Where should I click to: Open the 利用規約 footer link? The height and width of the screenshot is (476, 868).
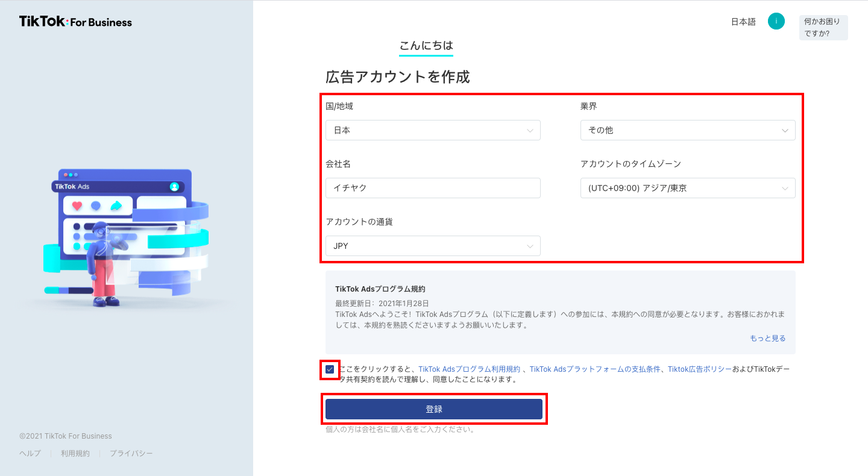[x=75, y=454]
